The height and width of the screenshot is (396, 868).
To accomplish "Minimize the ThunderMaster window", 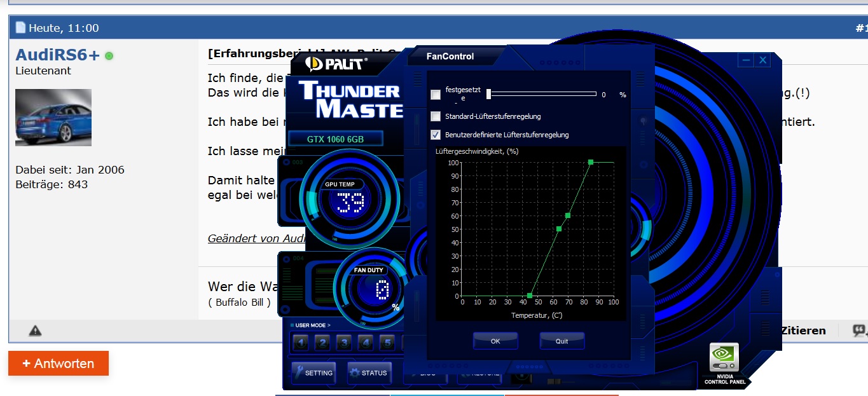I will tap(747, 60).
